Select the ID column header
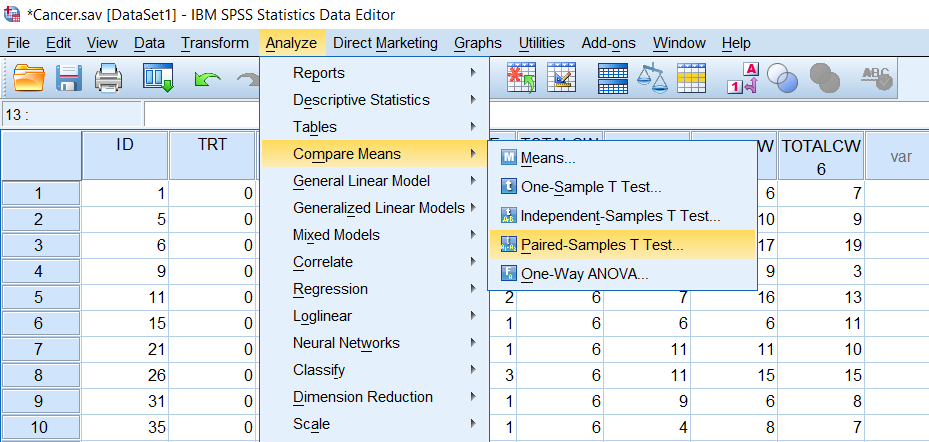Viewport: 929px width, 442px height. pos(124,156)
